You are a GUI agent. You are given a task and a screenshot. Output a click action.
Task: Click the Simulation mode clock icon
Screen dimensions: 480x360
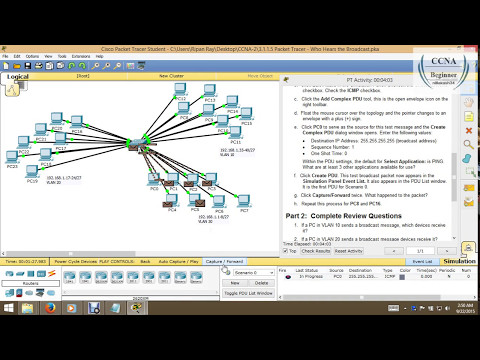(468, 248)
